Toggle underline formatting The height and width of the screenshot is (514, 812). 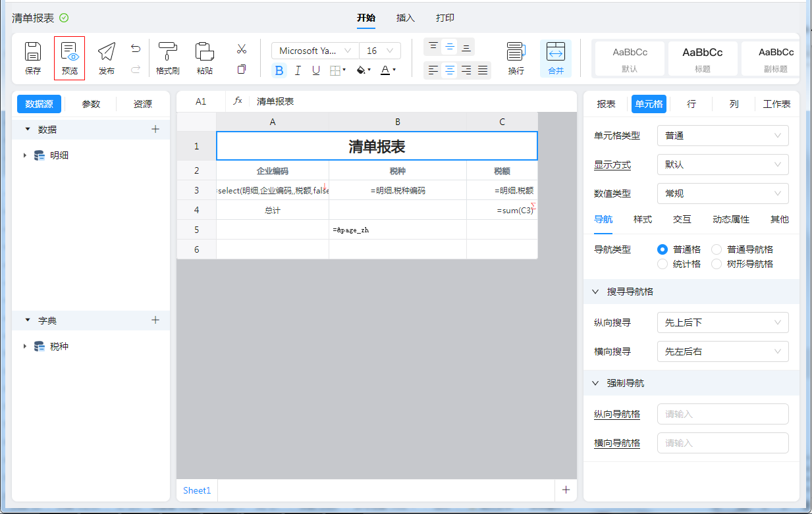(x=316, y=70)
